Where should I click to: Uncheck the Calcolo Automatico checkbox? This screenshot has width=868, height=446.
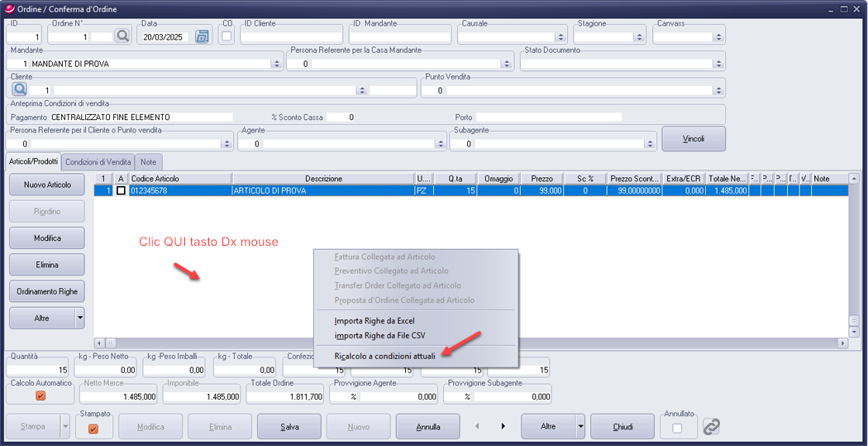click(41, 396)
